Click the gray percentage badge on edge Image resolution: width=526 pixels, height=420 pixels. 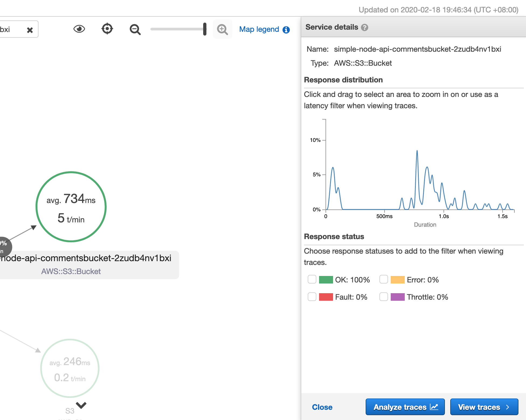pyautogui.click(x=4, y=247)
